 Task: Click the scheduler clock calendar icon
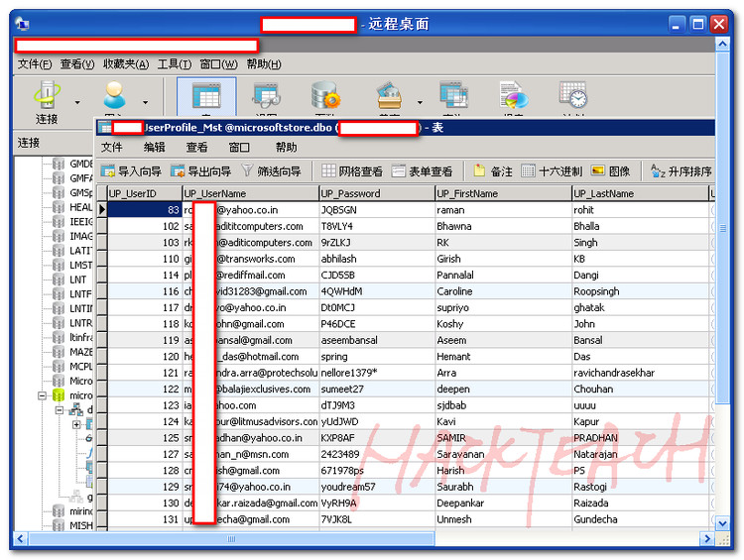572,96
